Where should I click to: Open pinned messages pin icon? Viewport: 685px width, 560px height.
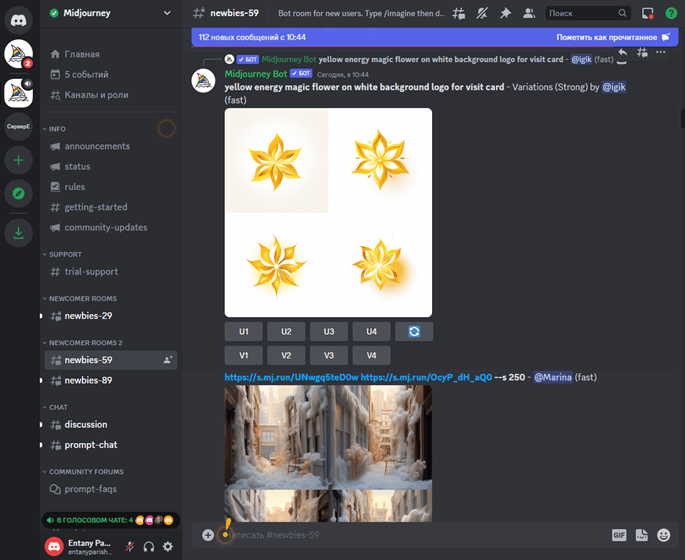[505, 14]
